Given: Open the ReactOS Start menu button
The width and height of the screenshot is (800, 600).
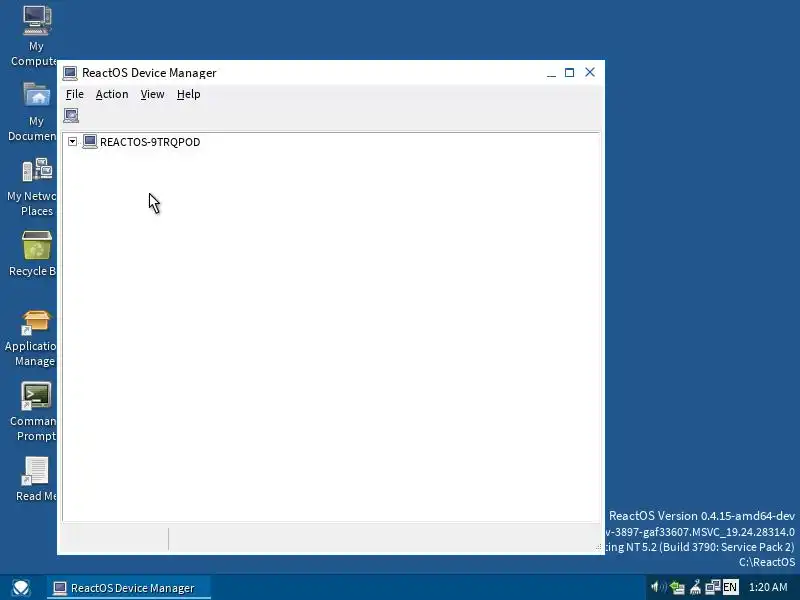Looking at the screenshot, I should tap(21, 588).
